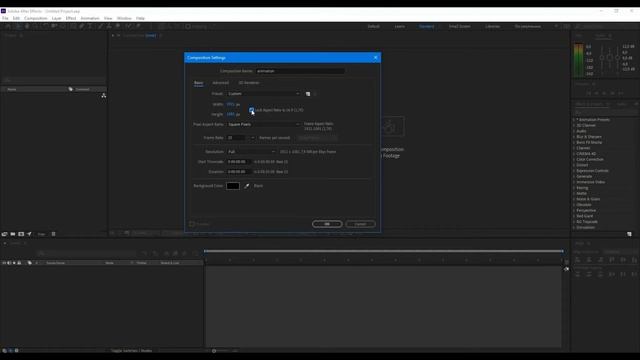This screenshot has width=640, height=360.
Task: Expand the Generate effects category
Action: pos(574,176)
